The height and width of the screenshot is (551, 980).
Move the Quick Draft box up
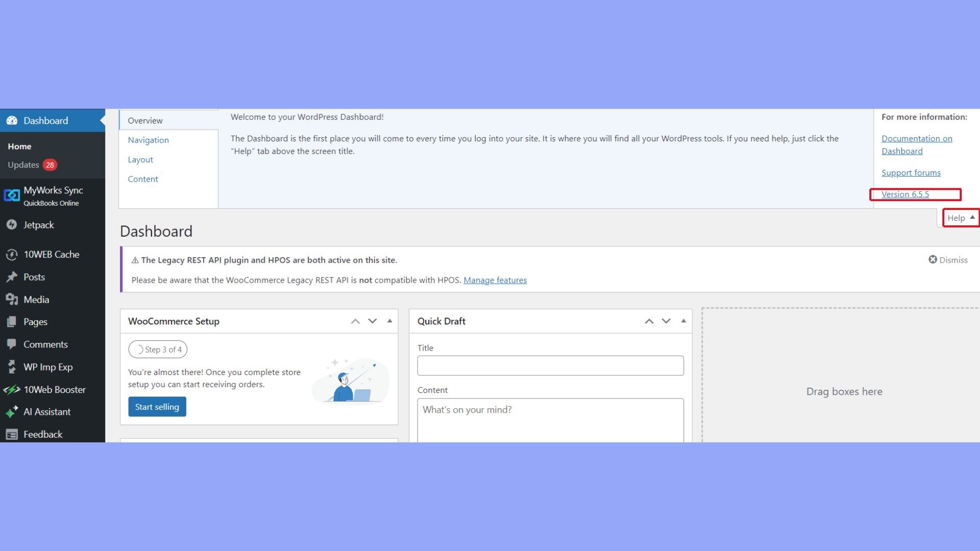click(649, 321)
